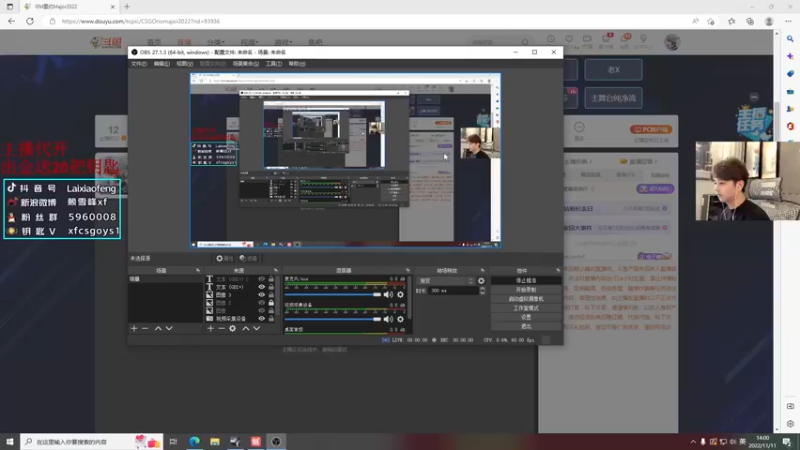Click the Windows taskbar search box
800x450 pixels.
(x=92, y=441)
